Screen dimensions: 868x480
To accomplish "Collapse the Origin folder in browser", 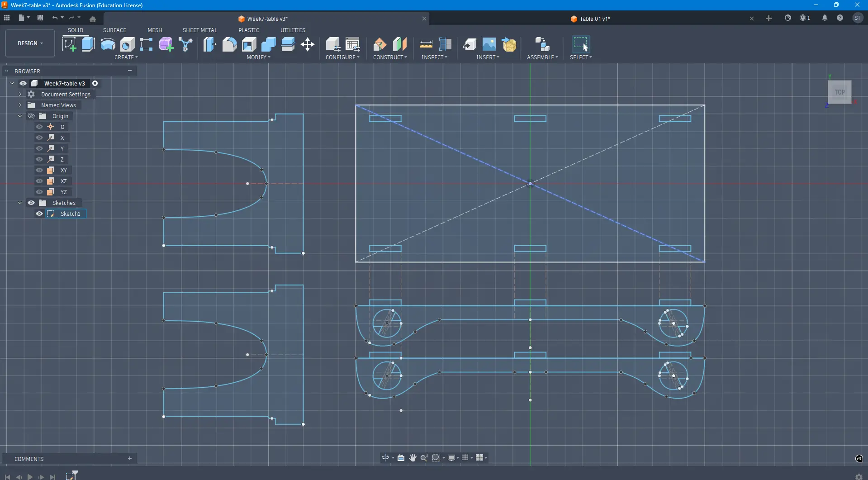I will (x=20, y=116).
